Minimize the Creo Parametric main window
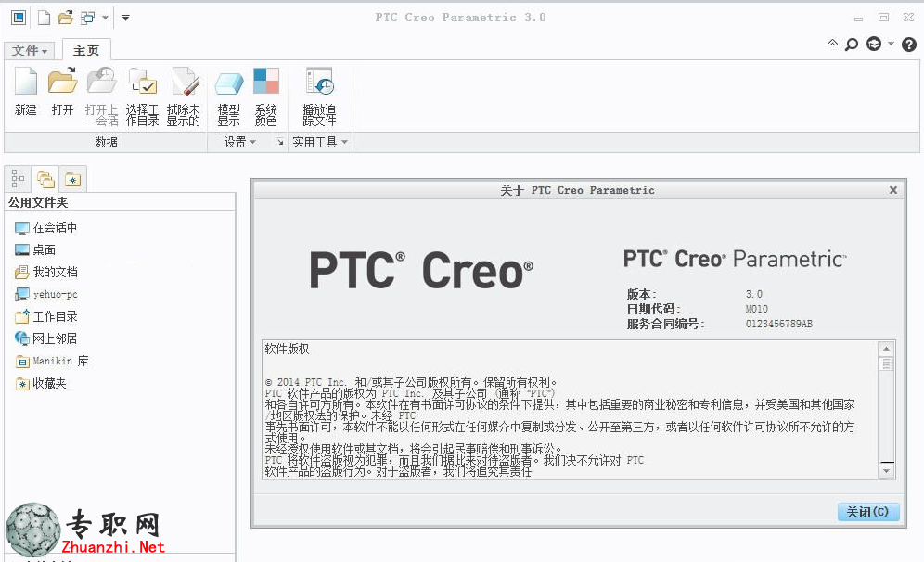This screenshot has height=562, width=924. 858,19
